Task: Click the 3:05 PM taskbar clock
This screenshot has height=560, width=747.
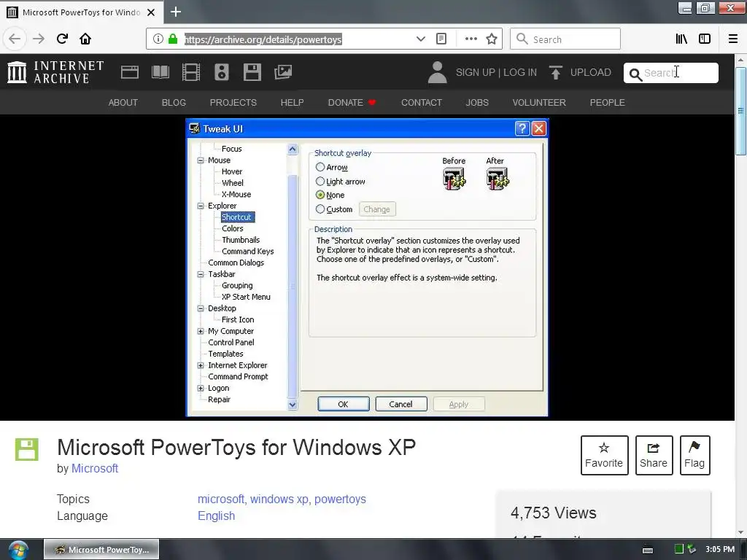Action: [720, 550]
